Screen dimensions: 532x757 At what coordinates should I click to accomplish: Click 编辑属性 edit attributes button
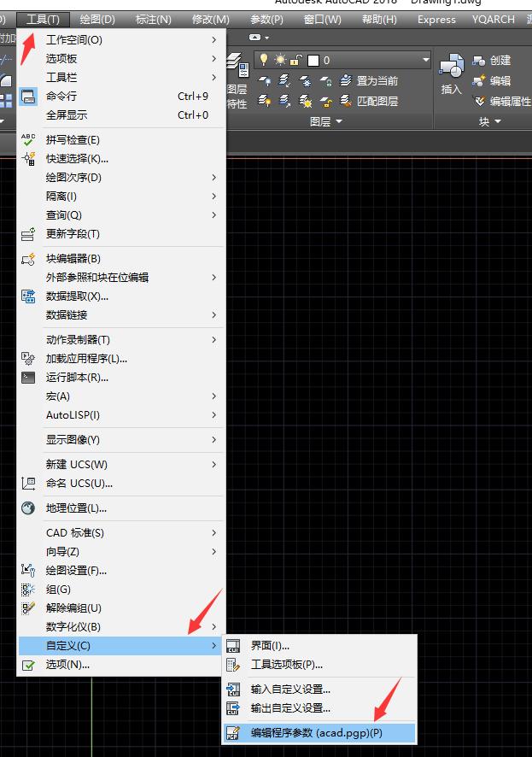pyautogui.click(x=502, y=101)
